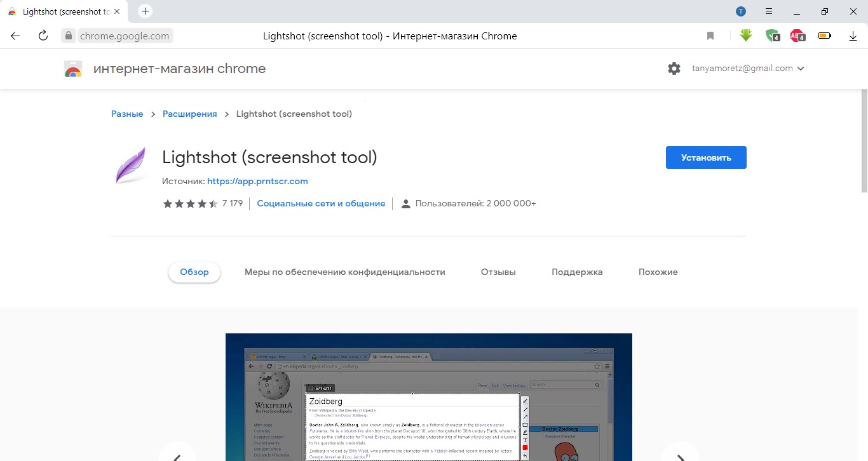Screen dimensions: 868x461
Task: Reload the page with the refresh icon
Action: 43,36
